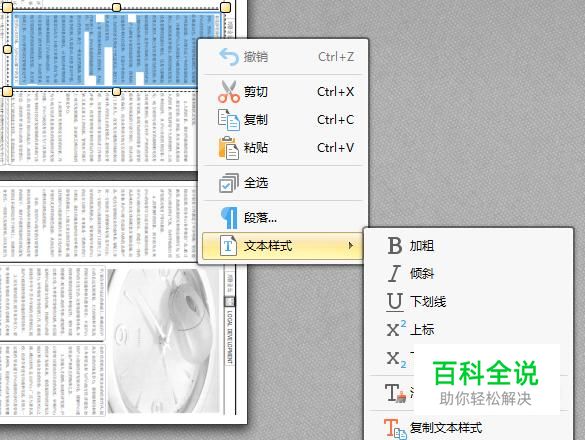
Task: Click the Ctrl+X shortcut text
Action: tap(336, 92)
